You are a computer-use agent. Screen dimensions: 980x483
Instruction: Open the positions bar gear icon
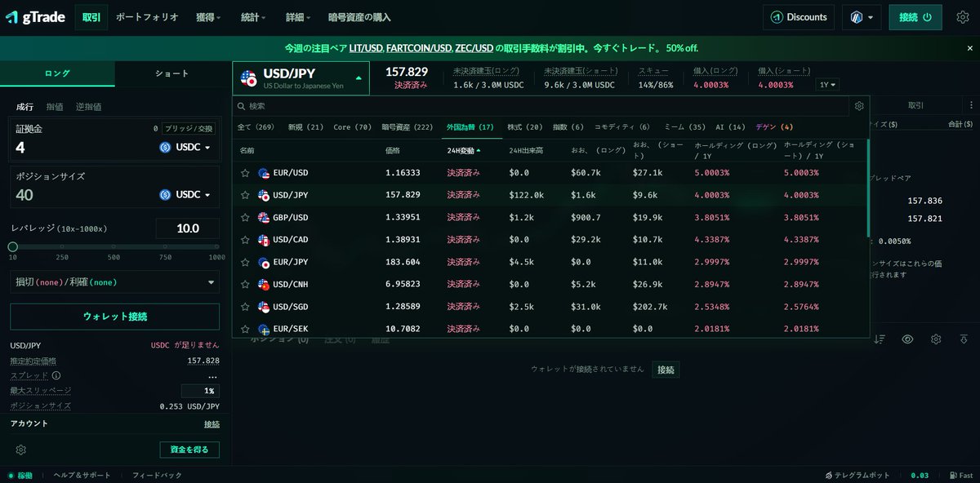(x=936, y=339)
